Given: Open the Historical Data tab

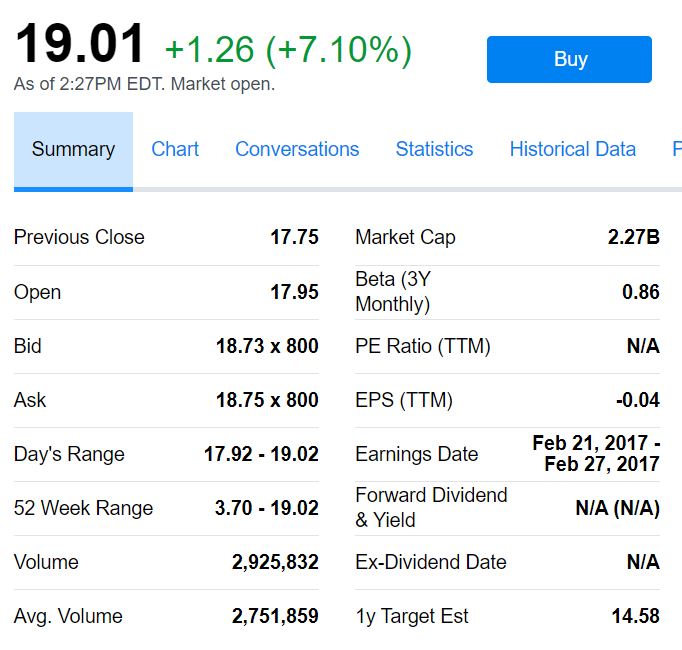Looking at the screenshot, I should (x=572, y=149).
